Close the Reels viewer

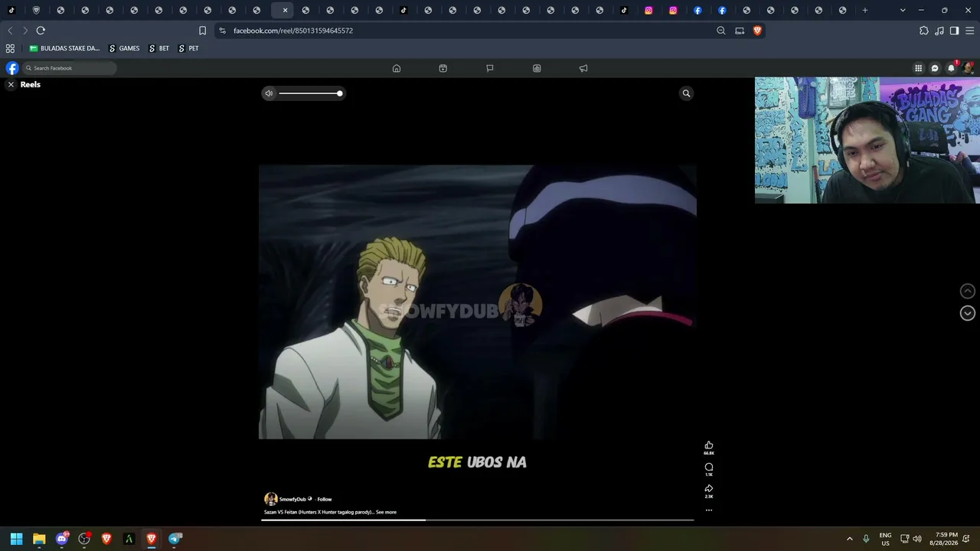11,85
